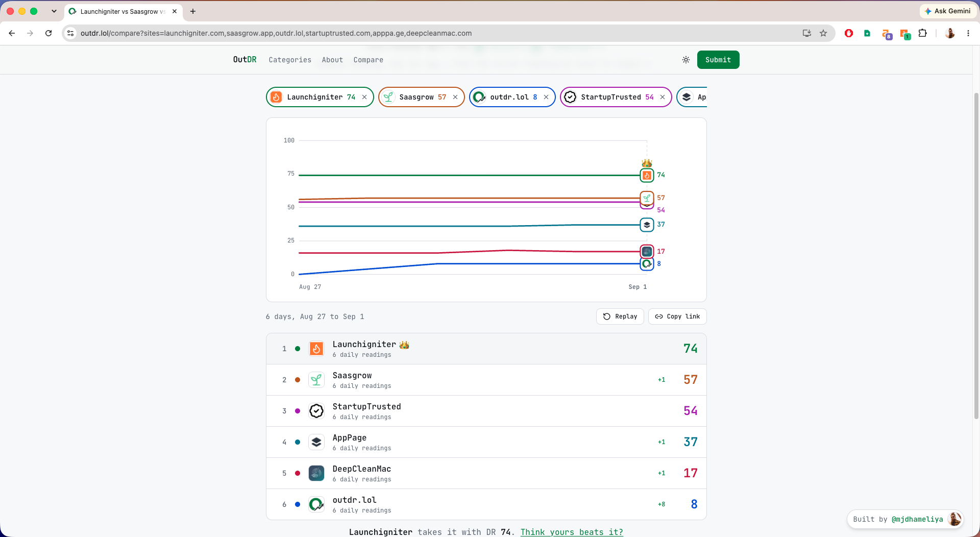Remove outdr.lol chip from comparison
Image resolution: width=980 pixels, height=537 pixels.
546,97
